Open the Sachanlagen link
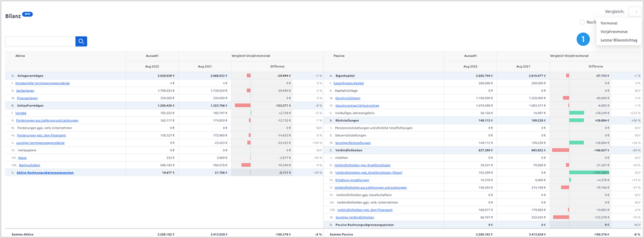The width and height of the screenshot is (644, 238). pos(25,90)
